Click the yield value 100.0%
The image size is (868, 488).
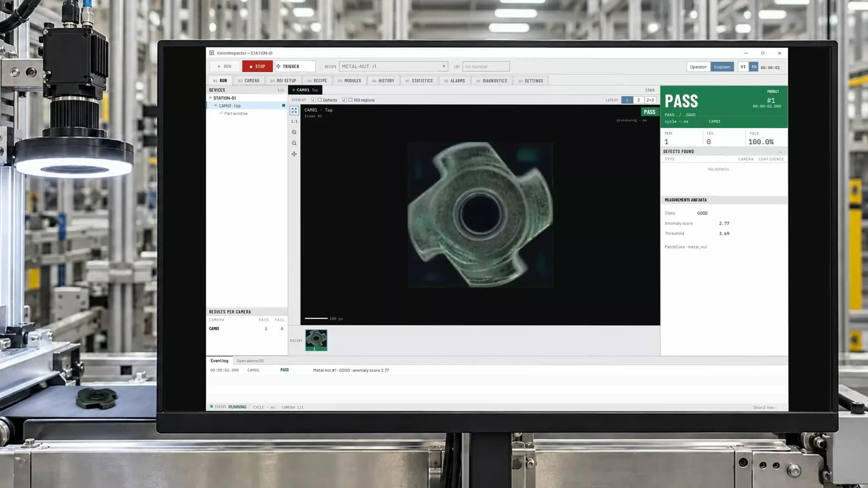(x=761, y=142)
